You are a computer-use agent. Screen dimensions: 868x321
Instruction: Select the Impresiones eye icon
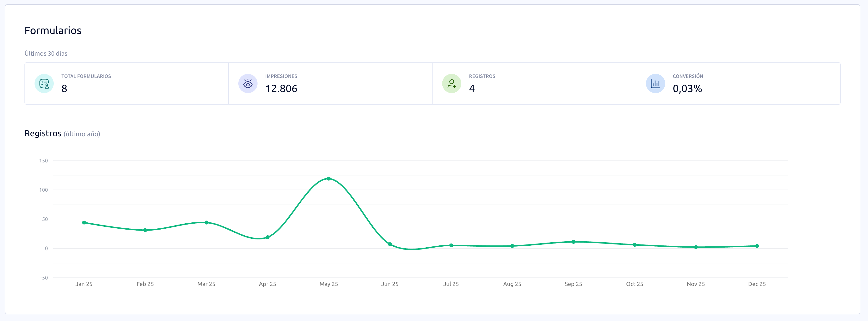(x=248, y=84)
